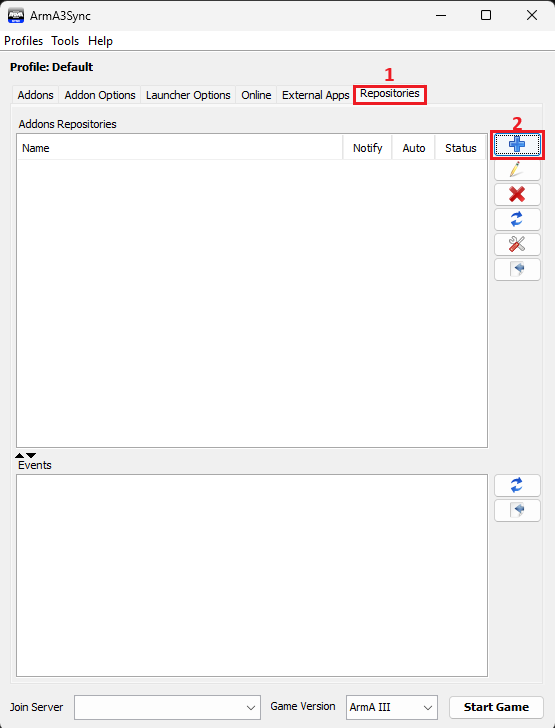This screenshot has width=555, height=728.
Task: Expand panel with small down triangle
Action: tap(31, 455)
